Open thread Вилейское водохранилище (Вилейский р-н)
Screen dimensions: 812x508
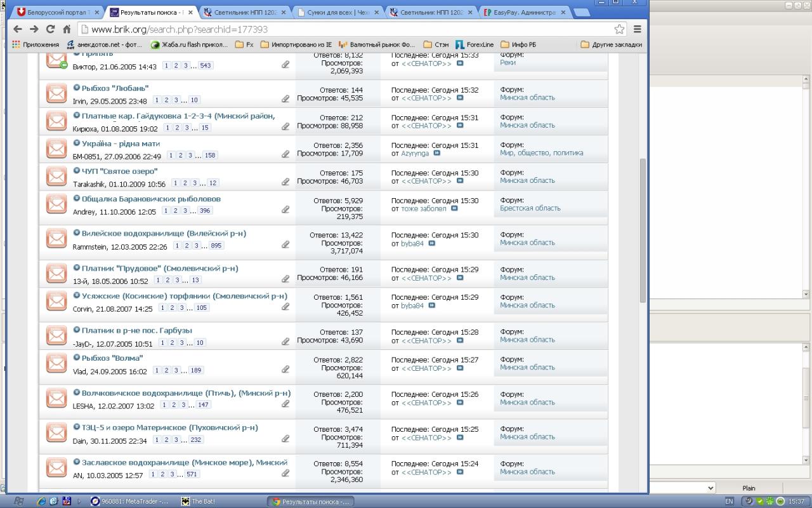tap(164, 233)
